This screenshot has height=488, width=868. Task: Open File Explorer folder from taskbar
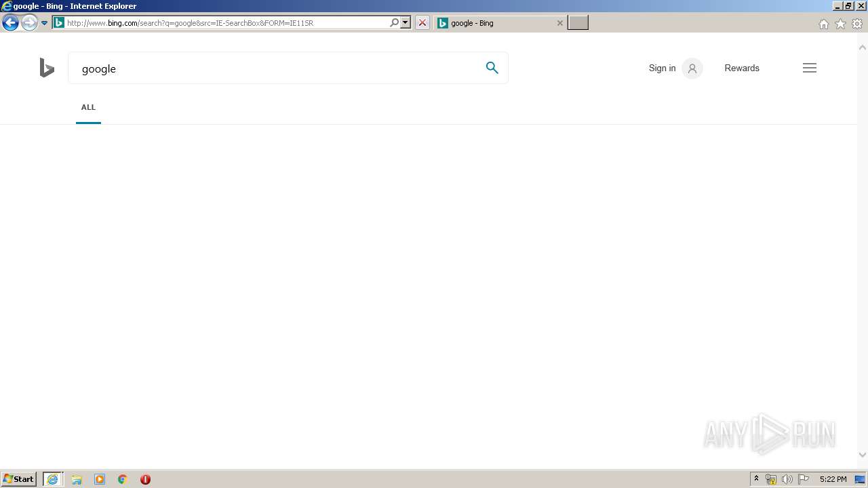(x=77, y=479)
